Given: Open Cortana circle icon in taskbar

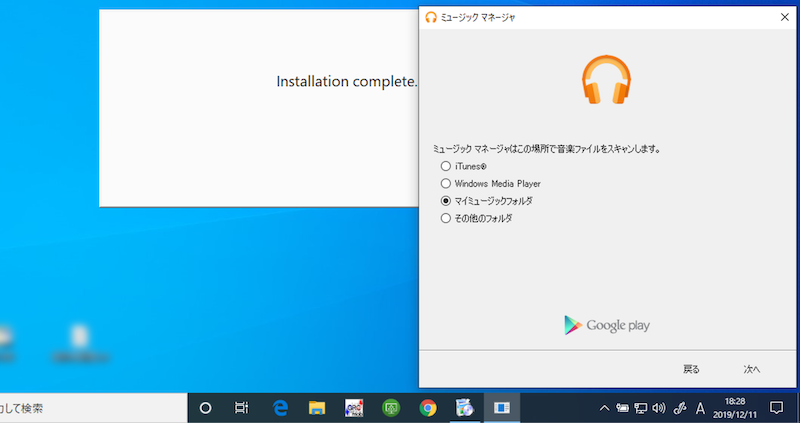Looking at the screenshot, I should pyautogui.click(x=206, y=408).
